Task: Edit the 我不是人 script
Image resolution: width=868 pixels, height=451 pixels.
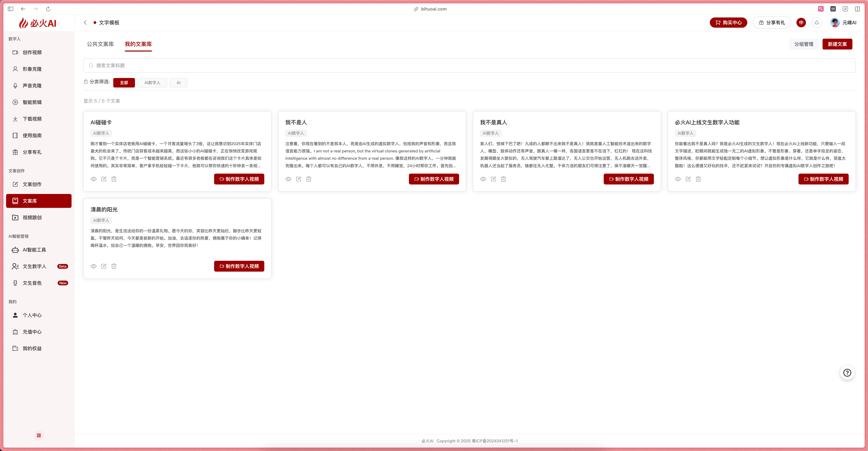Action: point(299,179)
